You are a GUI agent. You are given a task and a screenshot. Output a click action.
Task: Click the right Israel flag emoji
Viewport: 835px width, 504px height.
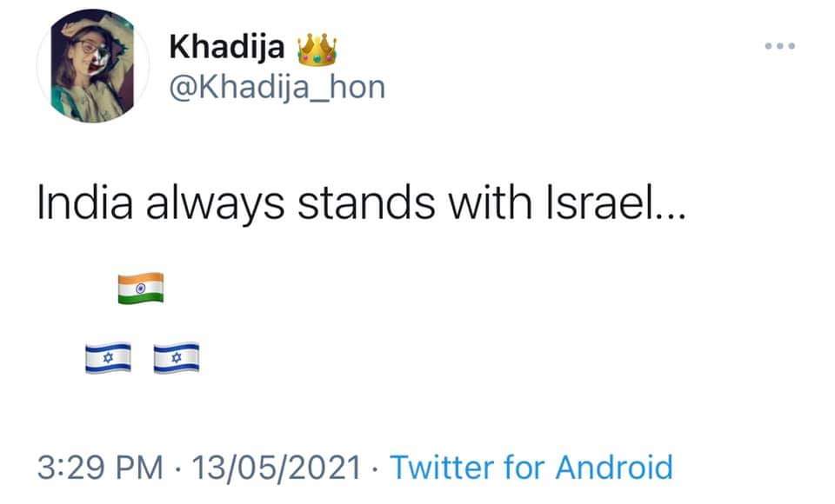pyautogui.click(x=177, y=358)
